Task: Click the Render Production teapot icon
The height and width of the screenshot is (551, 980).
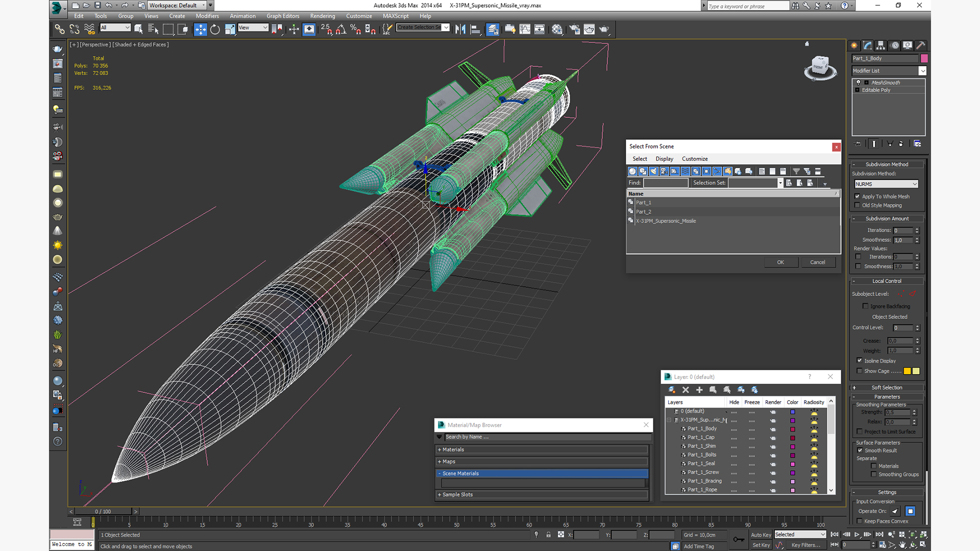Action: (604, 29)
